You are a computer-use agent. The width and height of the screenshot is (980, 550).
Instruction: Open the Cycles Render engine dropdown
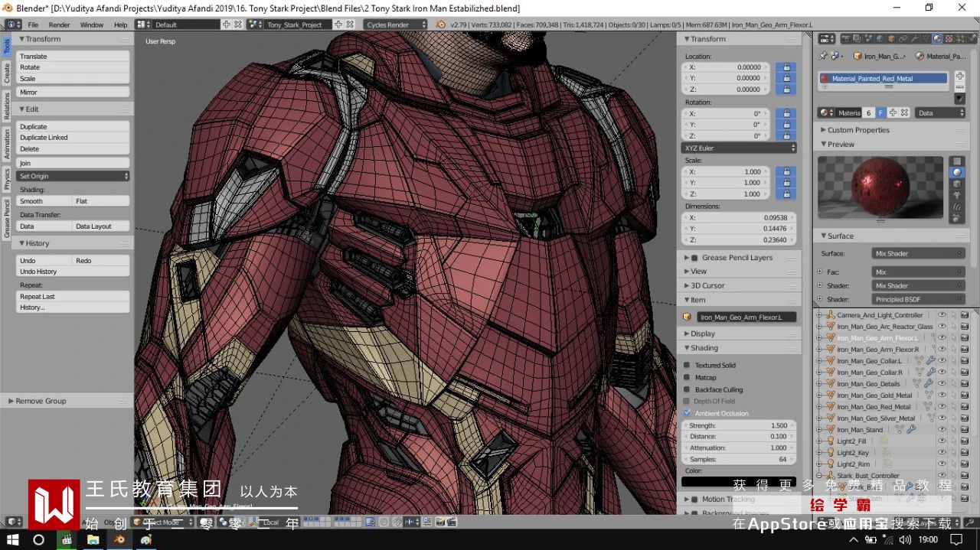tap(396, 24)
